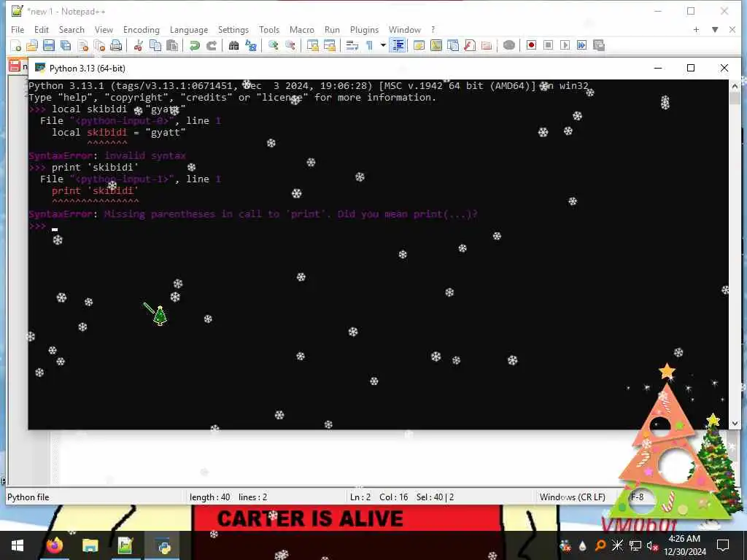Click status bar 'Python file' label
747x560 pixels.
point(28,497)
